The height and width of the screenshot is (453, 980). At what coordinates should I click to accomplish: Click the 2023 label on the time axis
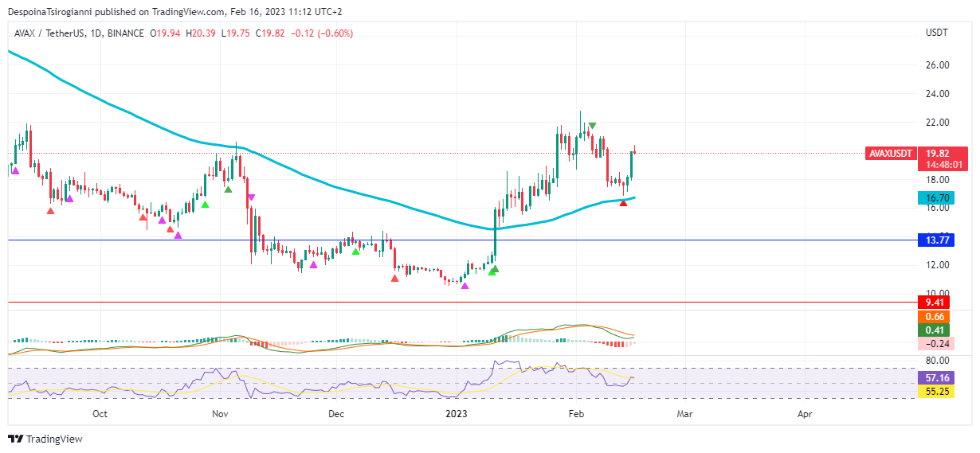point(457,414)
